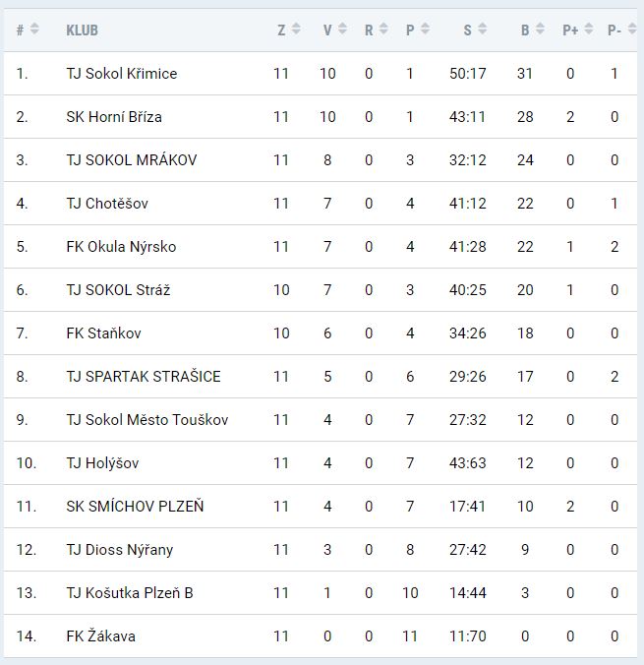Click sort arrows next to P+ column
Viewport: 644px width, 665px height.
coord(588,30)
